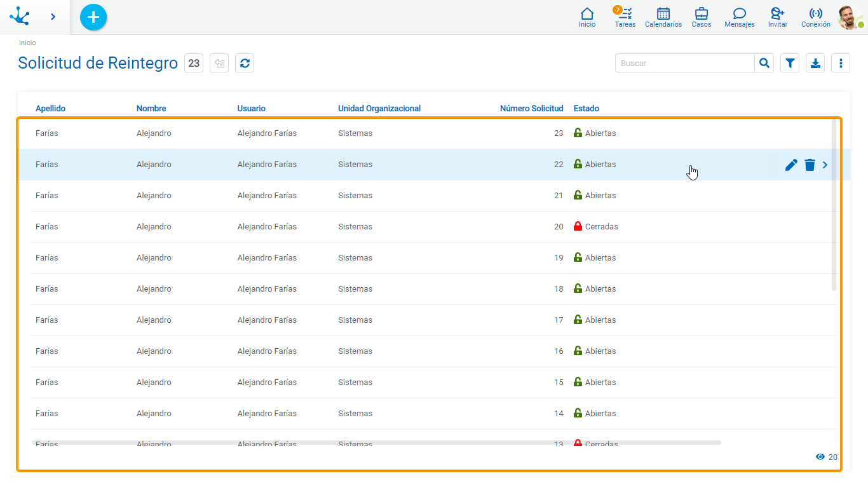This screenshot has height=488, width=868.
Task: Select solicitud number 21 cell
Action: click(559, 196)
